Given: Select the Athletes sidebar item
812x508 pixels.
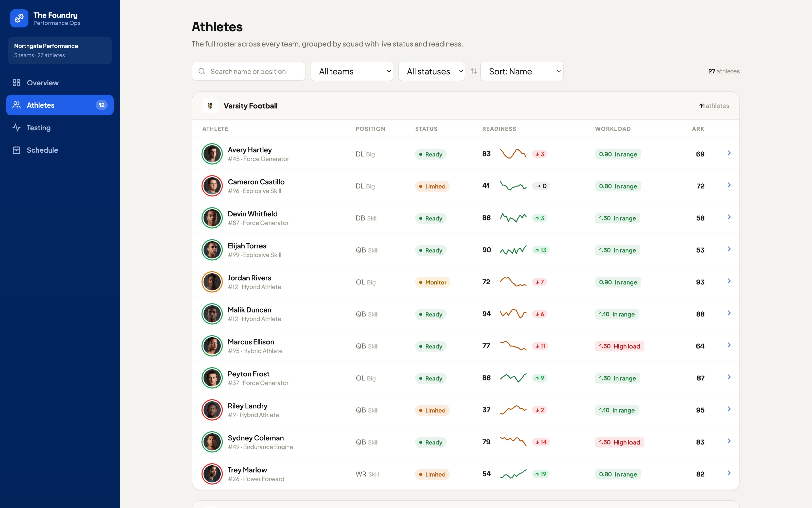Looking at the screenshot, I should pyautogui.click(x=60, y=105).
